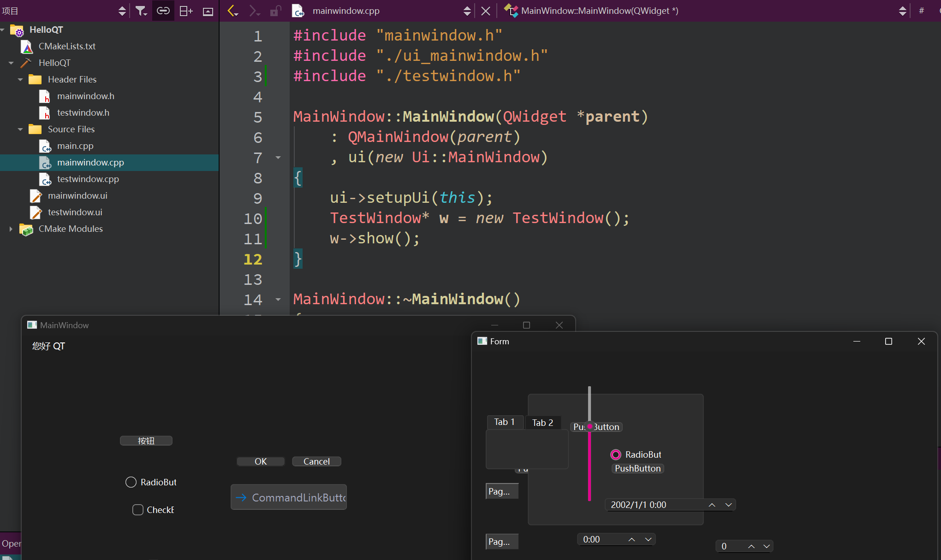Click the CommandLinkButton
The height and width of the screenshot is (560, 941).
pos(289,497)
